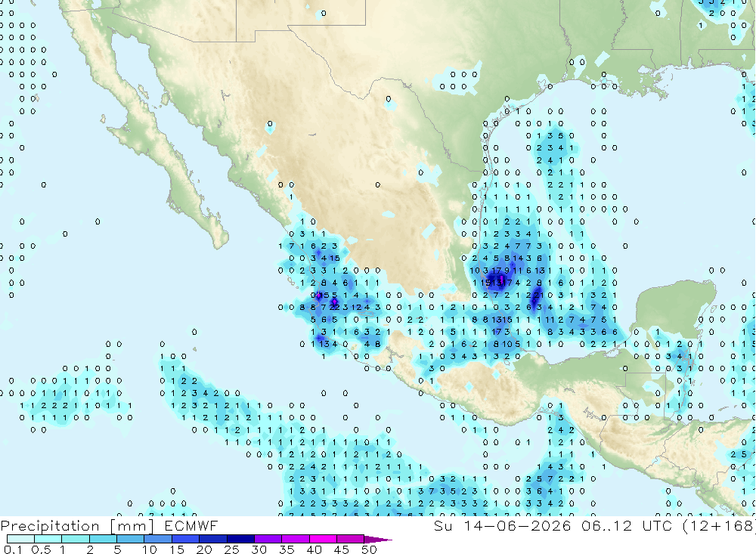Click the '35' legend value
Image resolution: width=756 pixels, height=554 pixels.
point(287,549)
